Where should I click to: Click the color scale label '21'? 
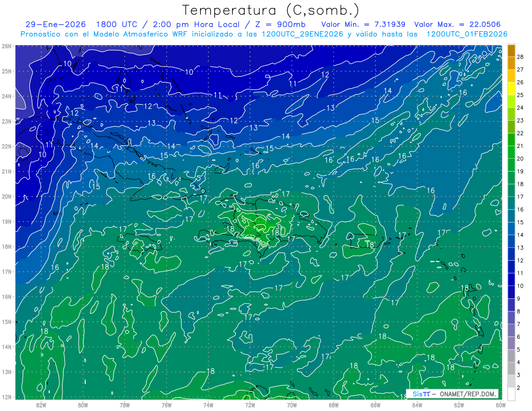(520, 146)
